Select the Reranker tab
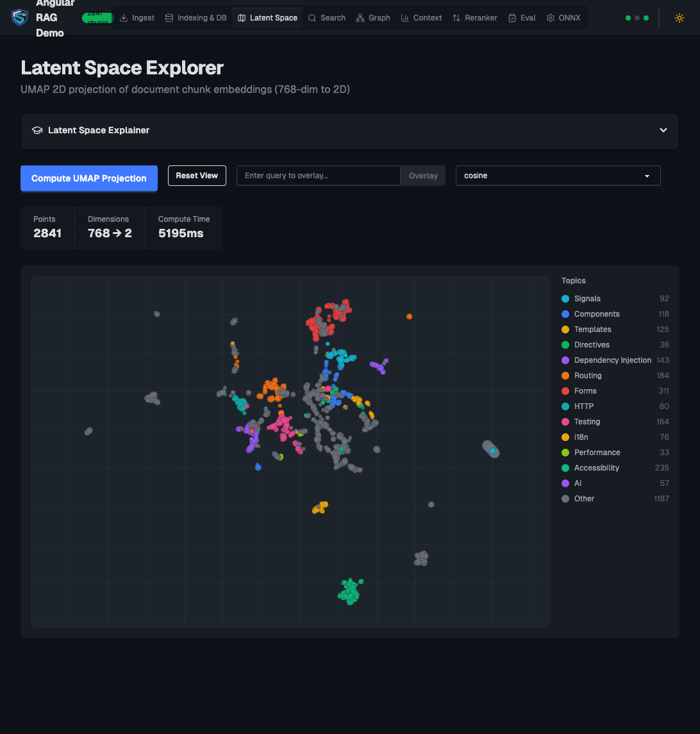 pos(475,18)
